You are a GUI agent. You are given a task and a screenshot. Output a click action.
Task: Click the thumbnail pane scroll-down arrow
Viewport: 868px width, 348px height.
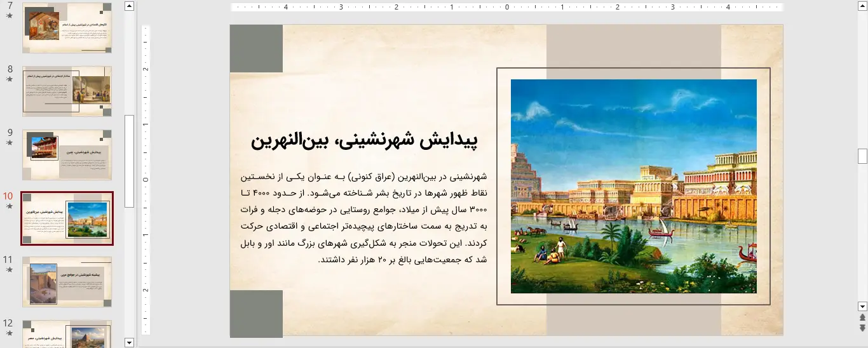coord(130,342)
